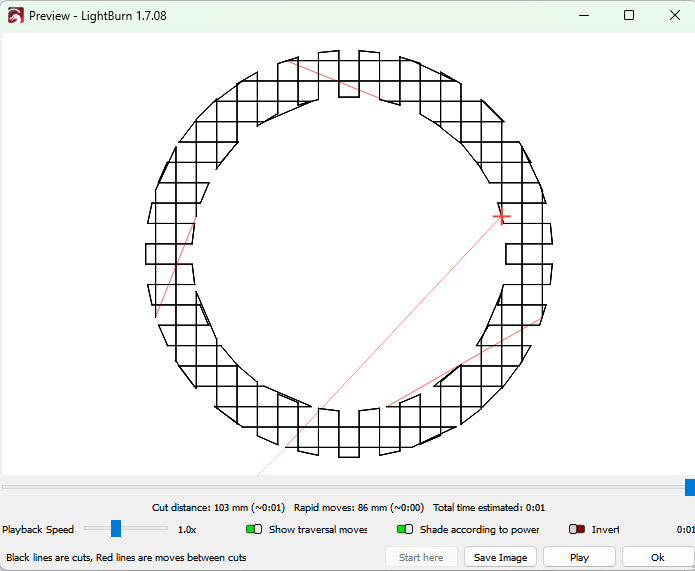Click the Play button
695x571 pixels.
pos(579,557)
